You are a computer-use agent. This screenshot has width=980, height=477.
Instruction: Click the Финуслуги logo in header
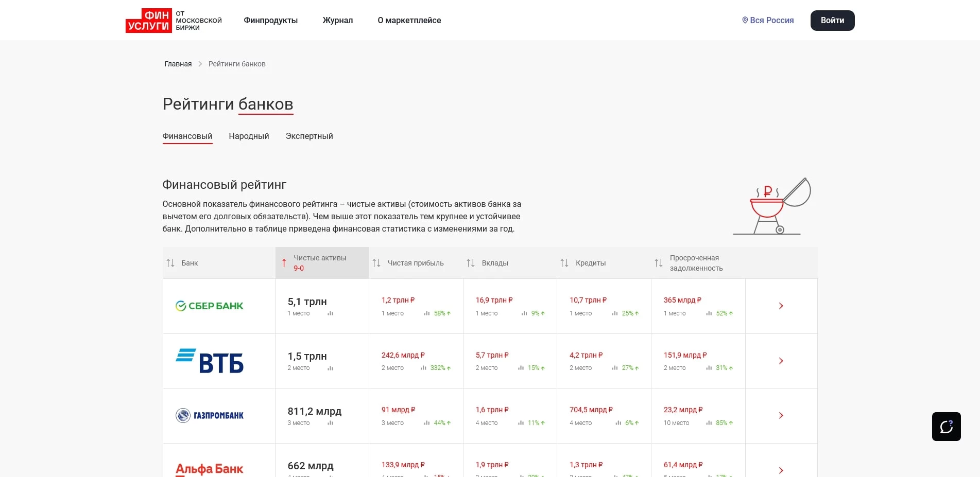pos(148,21)
